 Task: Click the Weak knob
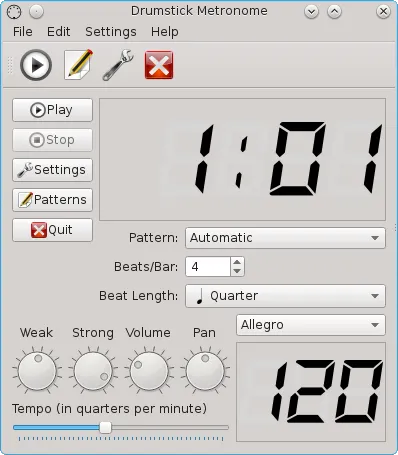coord(37,371)
